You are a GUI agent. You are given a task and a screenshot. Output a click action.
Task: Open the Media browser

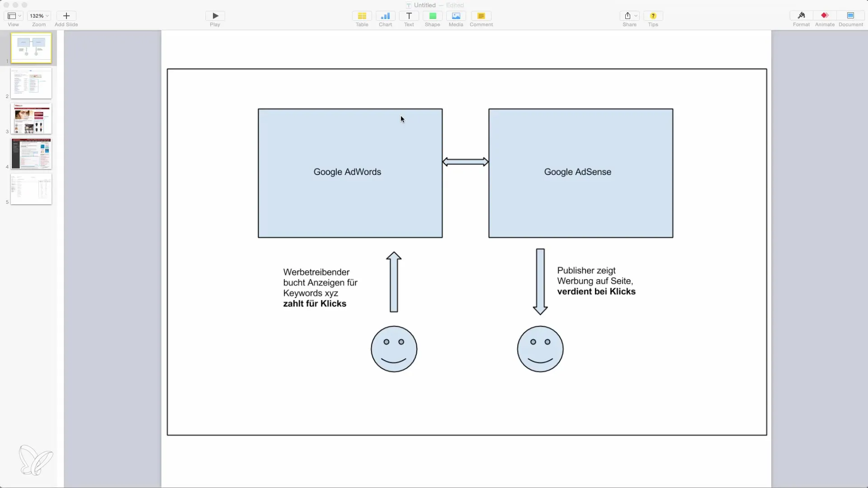pyautogui.click(x=456, y=16)
